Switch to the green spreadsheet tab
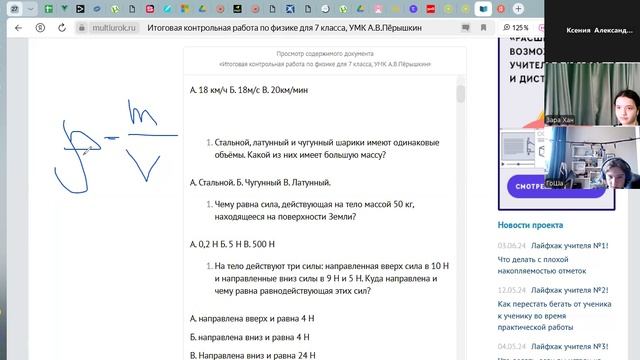 [x=49, y=9]
